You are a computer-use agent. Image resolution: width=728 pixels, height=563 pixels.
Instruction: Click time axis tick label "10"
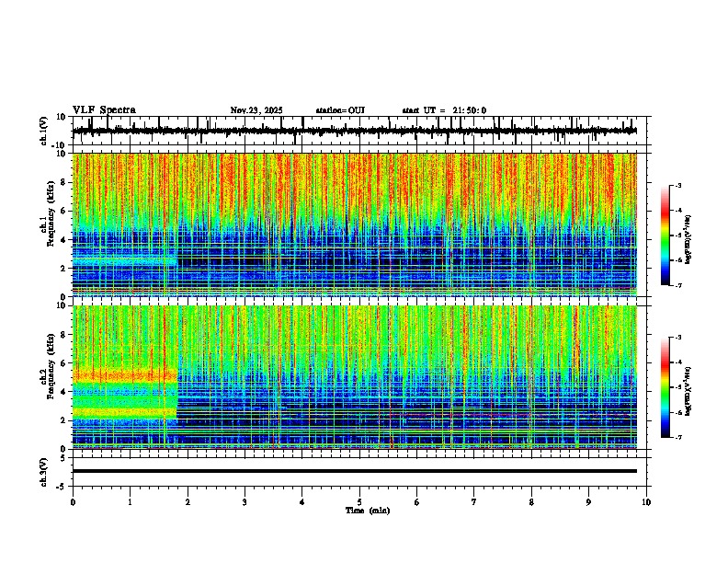pyautogui.click(x=646, y=502)
